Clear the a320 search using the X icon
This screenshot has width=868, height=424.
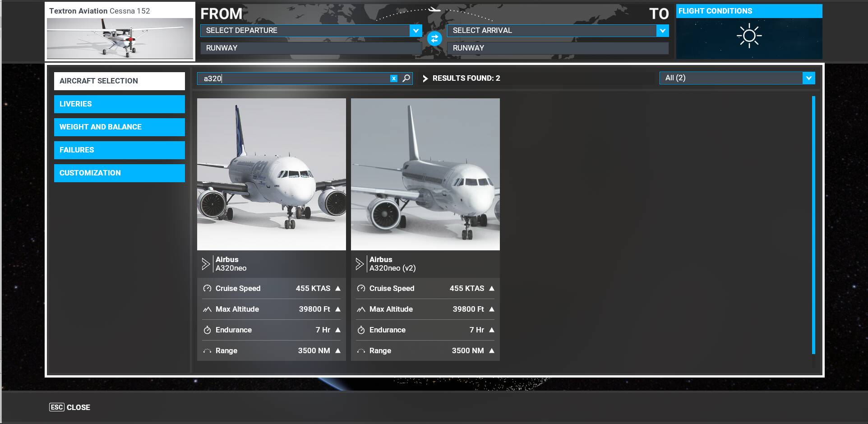(393, 78)
